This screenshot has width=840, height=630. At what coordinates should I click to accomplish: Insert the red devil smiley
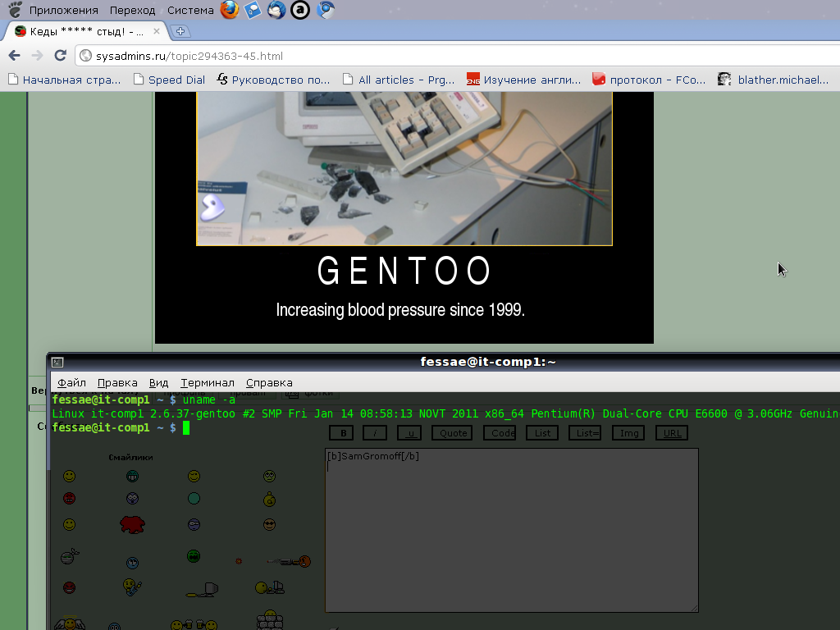coord(69,587)
